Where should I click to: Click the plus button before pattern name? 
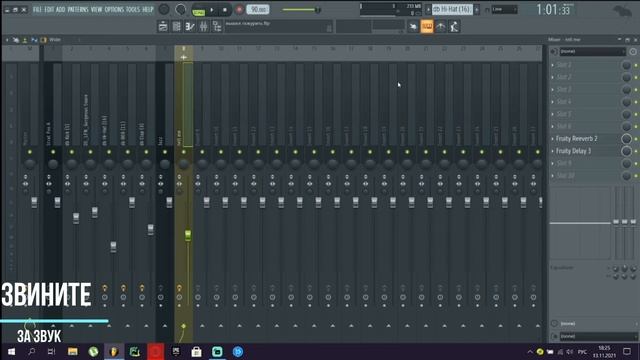tap(428, 9)
